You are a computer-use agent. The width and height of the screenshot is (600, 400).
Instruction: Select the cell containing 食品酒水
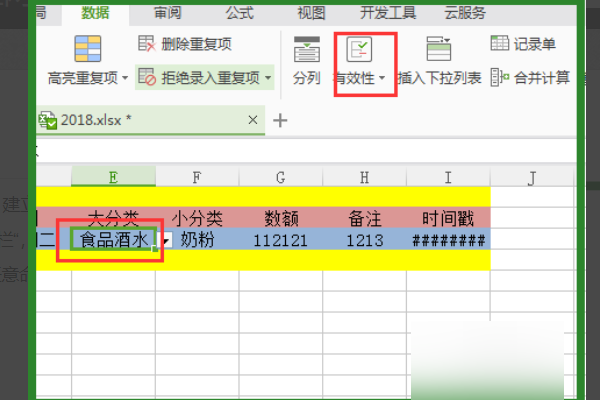pos(113,239)
